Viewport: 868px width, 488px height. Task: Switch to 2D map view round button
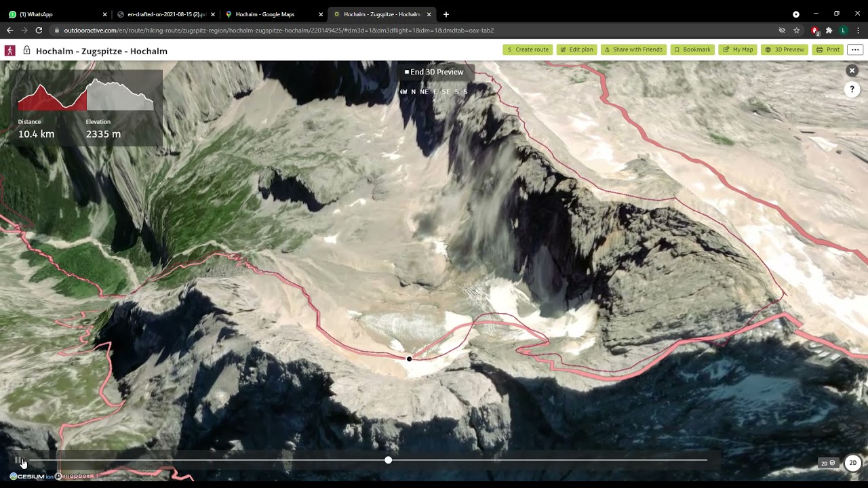853,463
